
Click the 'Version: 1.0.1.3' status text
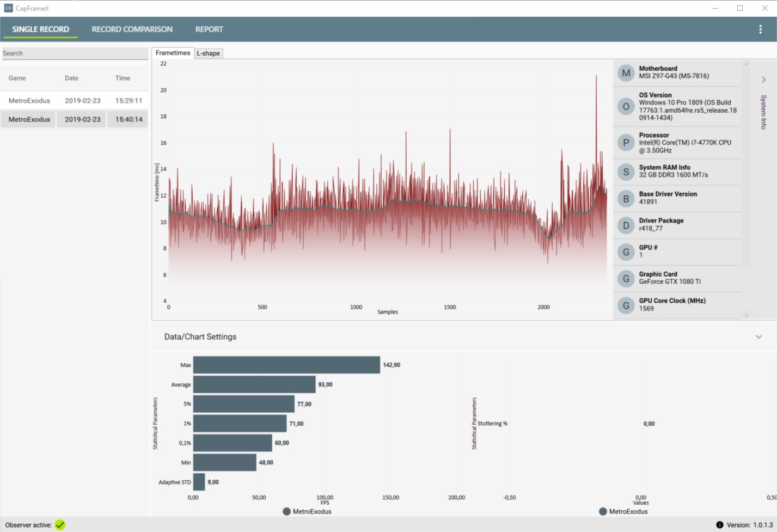coord(750,525)
